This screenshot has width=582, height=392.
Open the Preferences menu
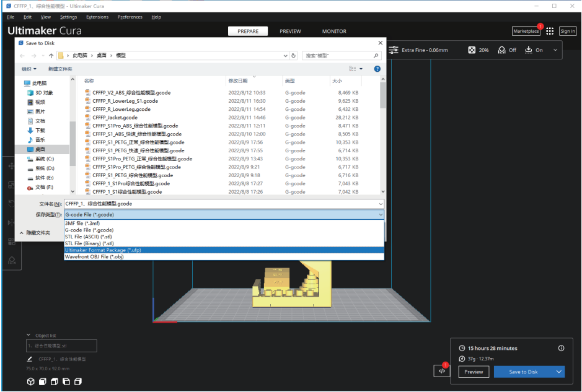pyautogui.click(x=130, y=17)
